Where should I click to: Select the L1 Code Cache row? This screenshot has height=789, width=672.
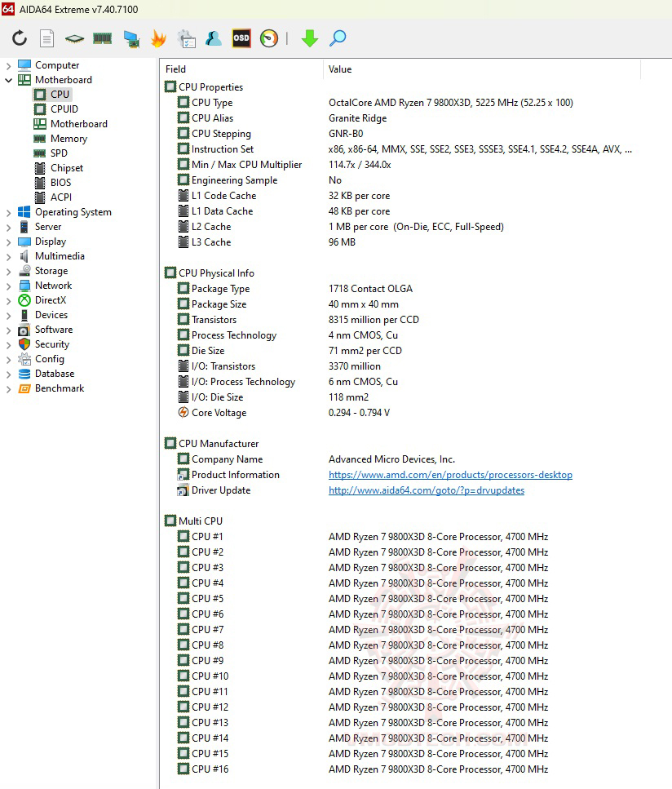tap(402, 196)
